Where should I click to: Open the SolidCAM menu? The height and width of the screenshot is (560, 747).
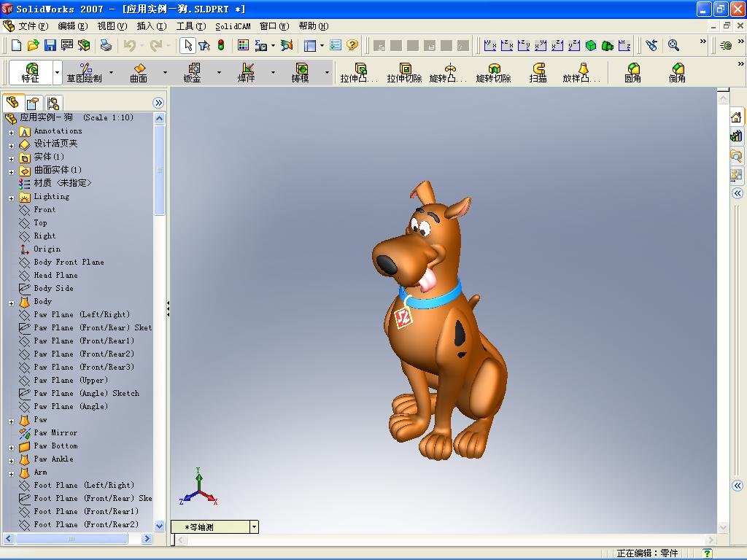pyautogui.click(x=233, y=26)
